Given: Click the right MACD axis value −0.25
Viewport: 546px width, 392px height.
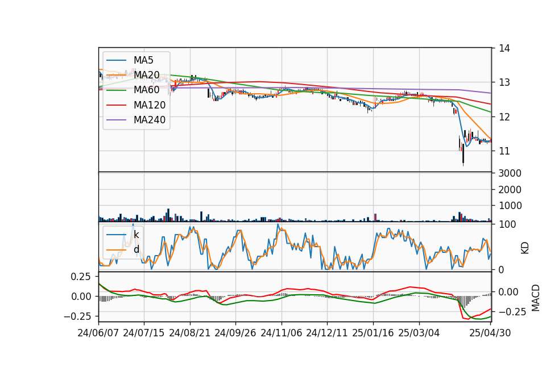Looking at the screenshot, I should [512, 312].
